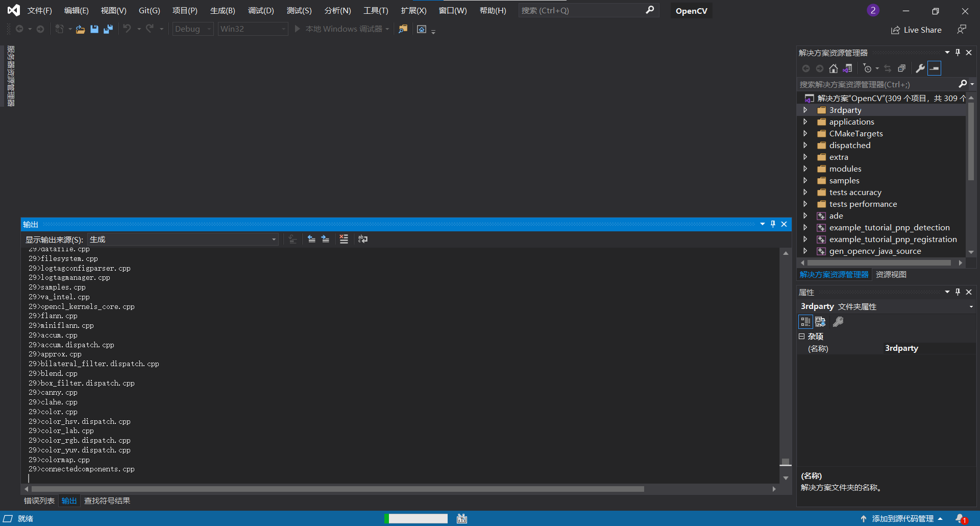This screenshot has width=980, height=526.
Task: Expand the samples folder tree node
Action: [x=805, y=181]
